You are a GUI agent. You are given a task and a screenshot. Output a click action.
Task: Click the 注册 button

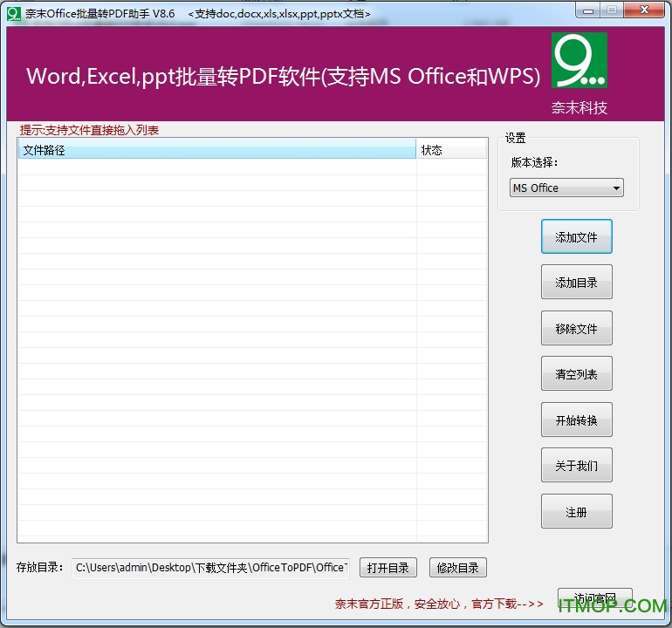point(576,511)
